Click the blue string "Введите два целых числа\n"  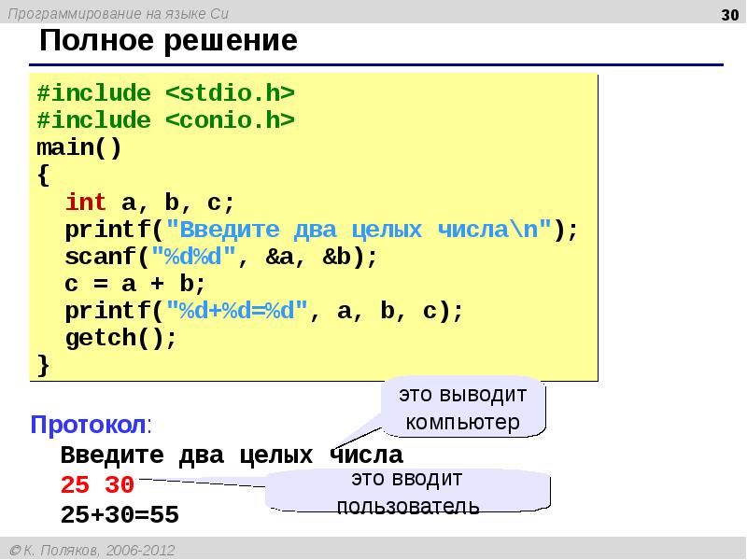[x=359, y=230]
